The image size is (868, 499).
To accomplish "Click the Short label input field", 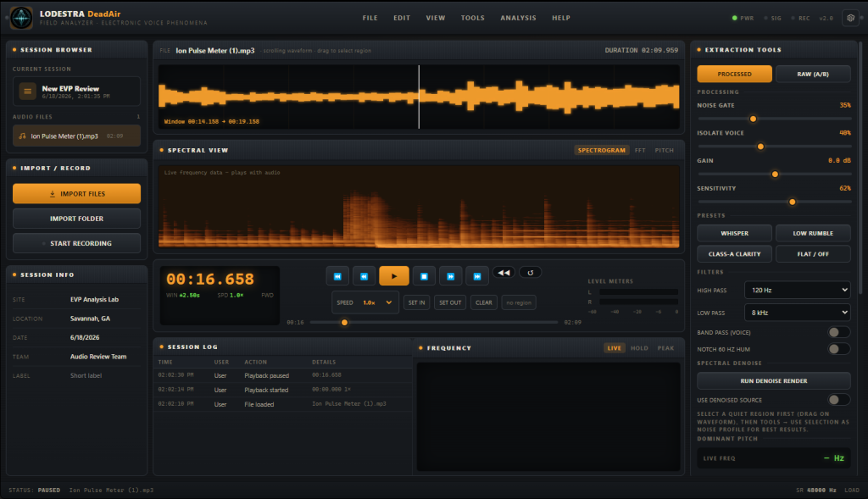I will (x=104, y=375).
